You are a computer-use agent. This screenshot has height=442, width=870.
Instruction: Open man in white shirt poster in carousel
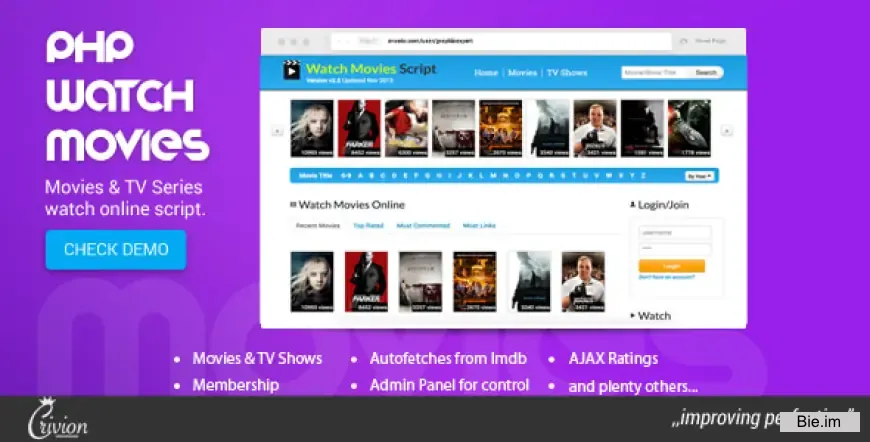coord(595,128)
